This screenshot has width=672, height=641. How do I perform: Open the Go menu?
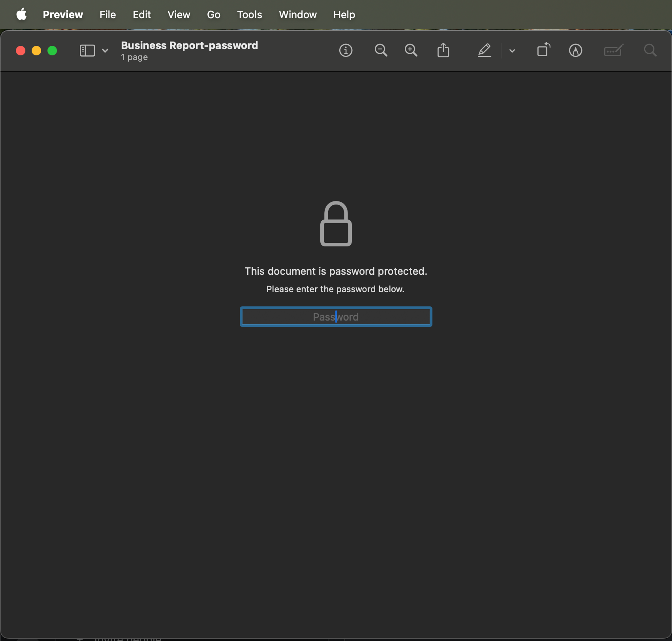click(214, 15)
